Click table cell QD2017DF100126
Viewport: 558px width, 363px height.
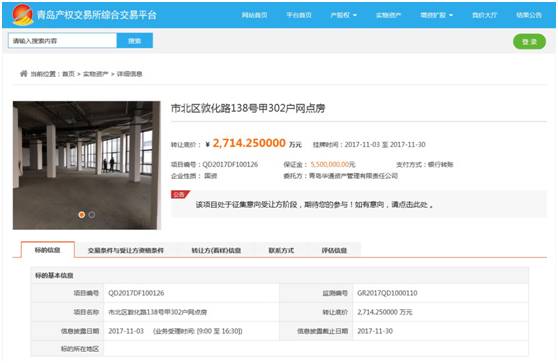(x=136, y=293)
